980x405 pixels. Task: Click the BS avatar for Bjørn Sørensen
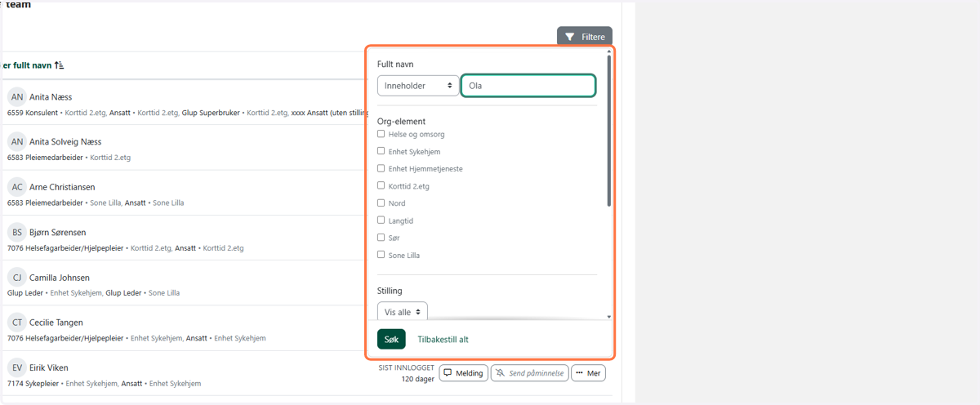pyautogui.click(x=17, y=232)
